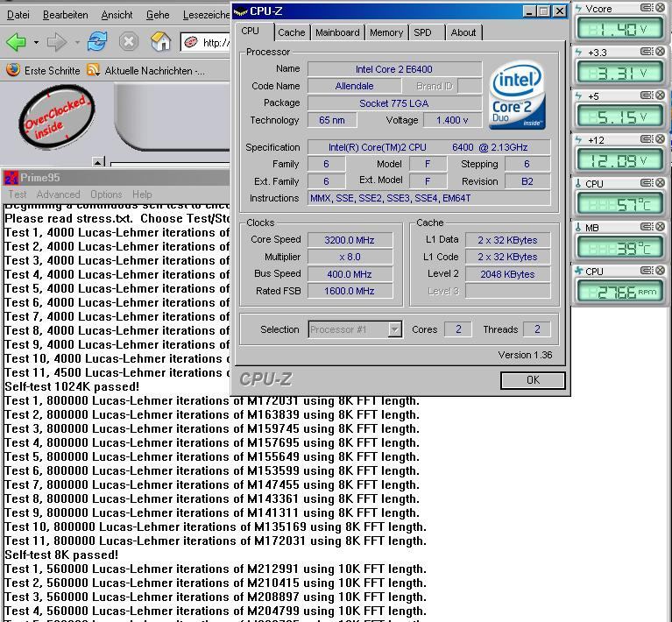Click the grey Stop loading icon
Screen dimensions: 672x622
tap(129, 42)
